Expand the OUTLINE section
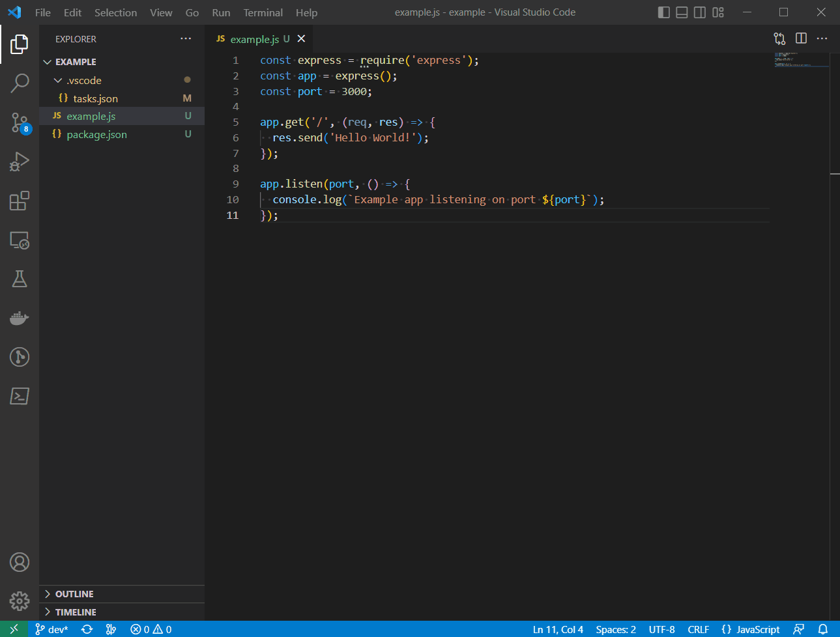Screen dimensions: 840x637 [x=74, y=594]
